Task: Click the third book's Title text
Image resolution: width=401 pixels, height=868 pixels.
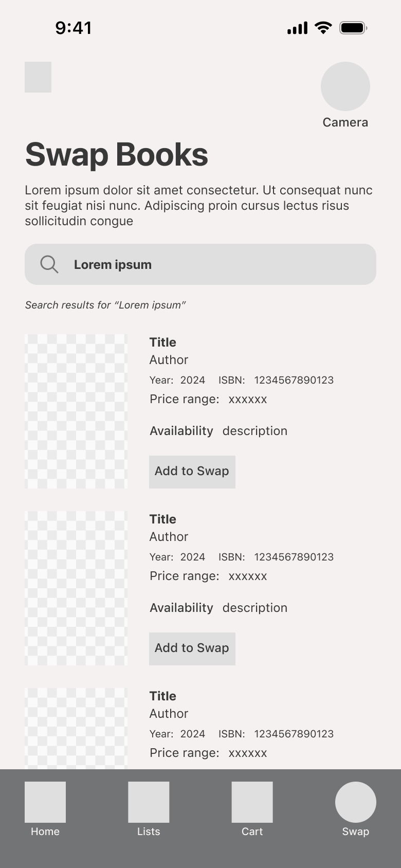Action: 163,696
